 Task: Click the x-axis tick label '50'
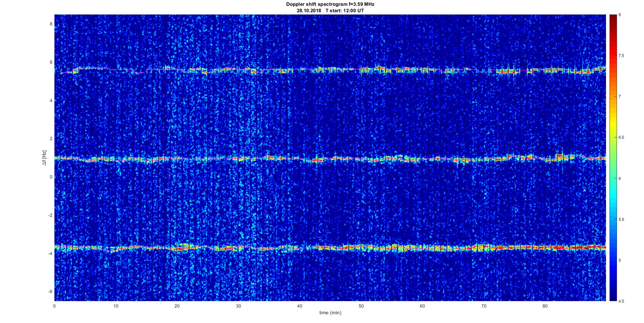361,306
